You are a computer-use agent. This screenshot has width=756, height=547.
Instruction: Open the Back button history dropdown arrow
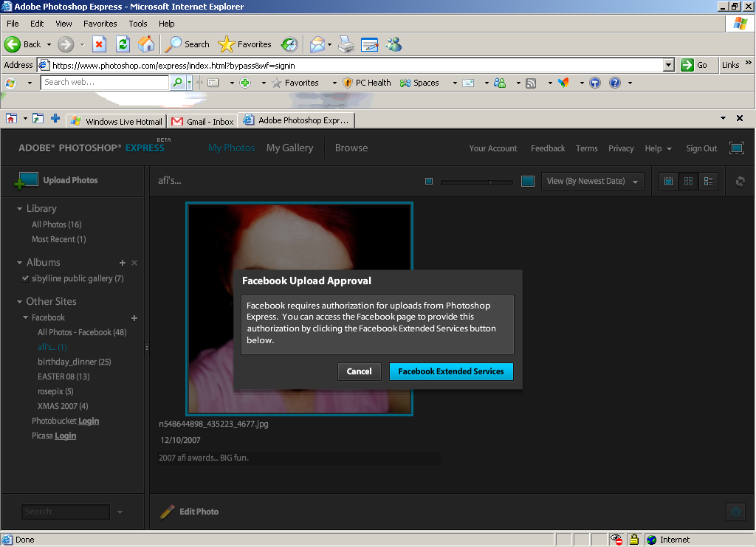tap(49, 45)
